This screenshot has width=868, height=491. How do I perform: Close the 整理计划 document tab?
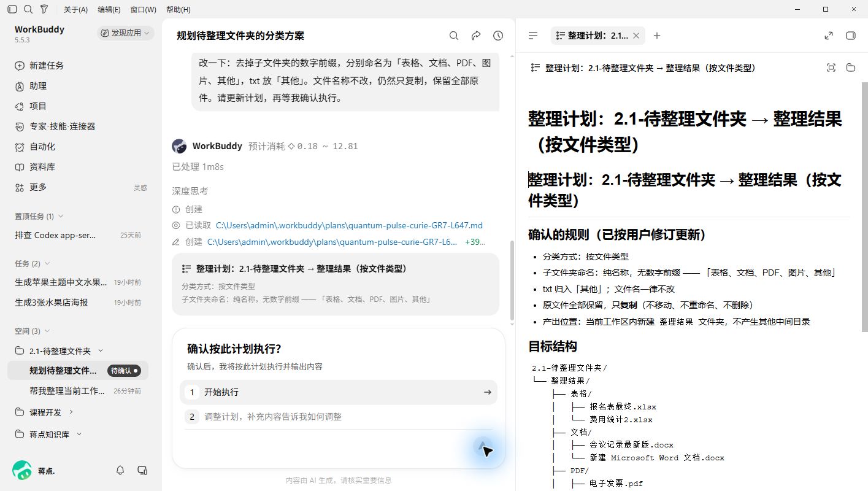[x=636, y=36]
